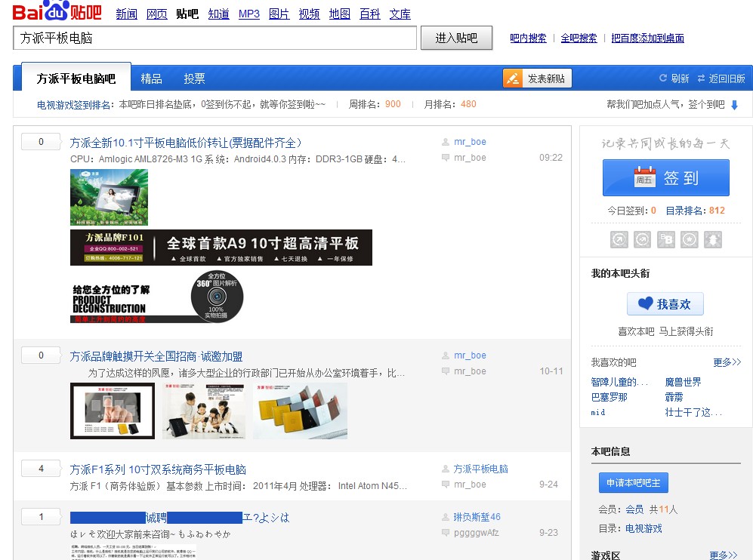The width and height of the screenshot is (753, 560).
Task: Click the Baidu Tieba logo
Action: [57, 11]
